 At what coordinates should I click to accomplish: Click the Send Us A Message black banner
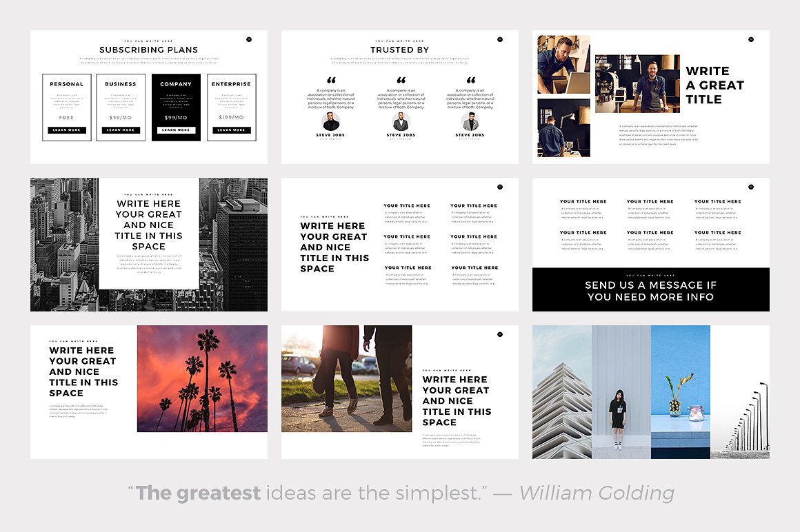(650, 290)
